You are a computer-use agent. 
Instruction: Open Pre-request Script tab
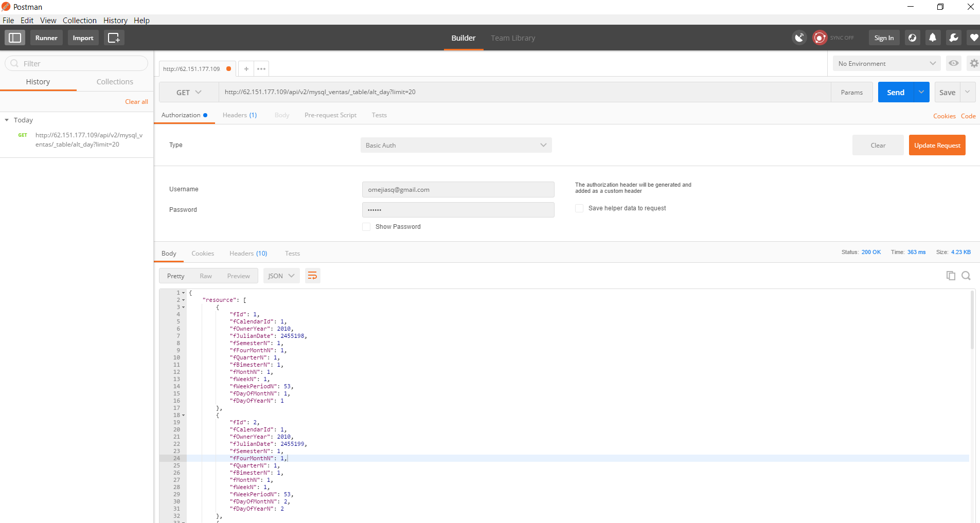330,115
